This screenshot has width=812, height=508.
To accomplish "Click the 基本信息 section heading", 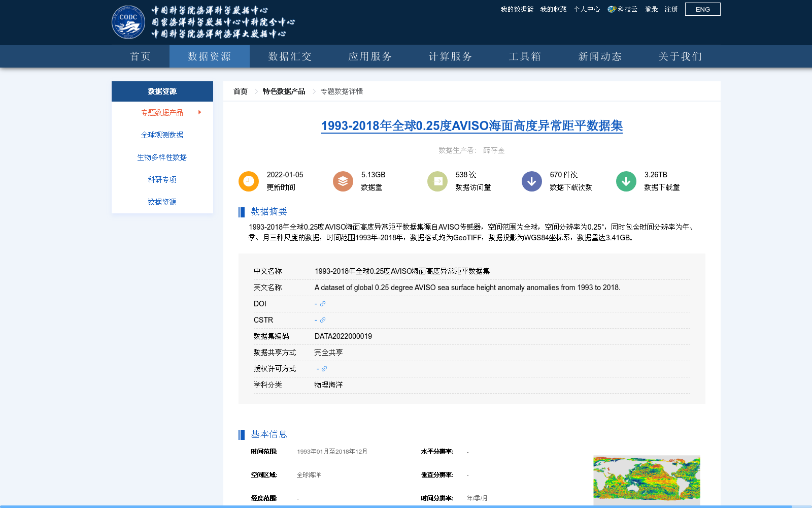I will 269,434.
